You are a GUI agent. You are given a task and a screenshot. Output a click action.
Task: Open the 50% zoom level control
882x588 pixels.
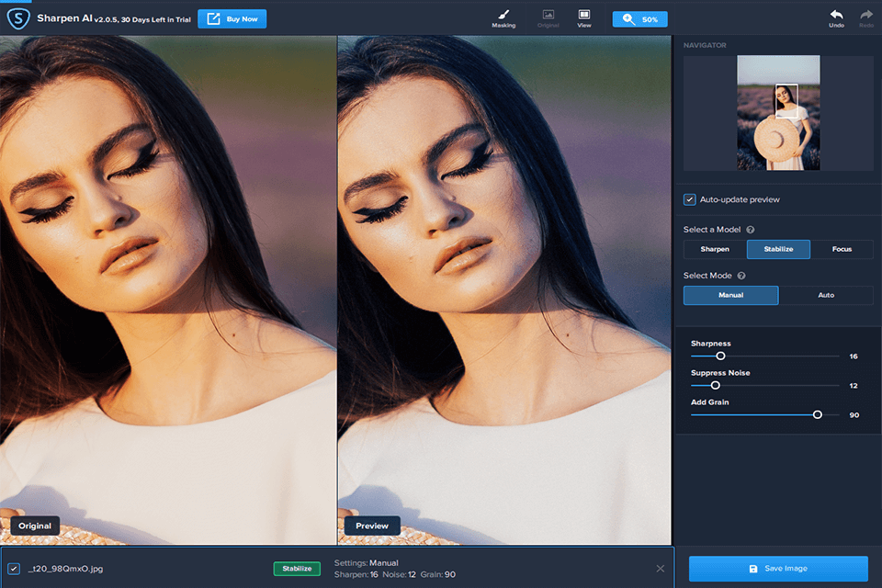pos(639,19)
